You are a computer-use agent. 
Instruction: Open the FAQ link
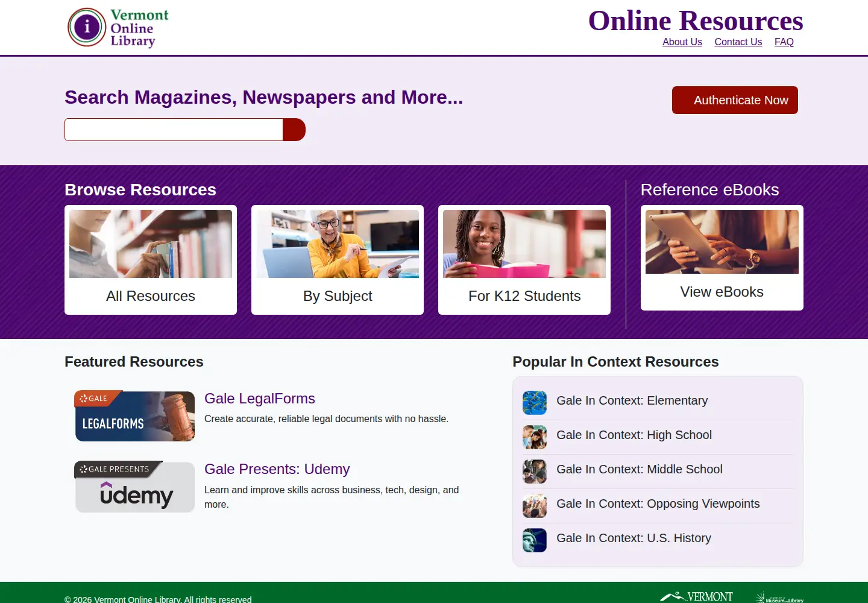(x=784, y=42)
